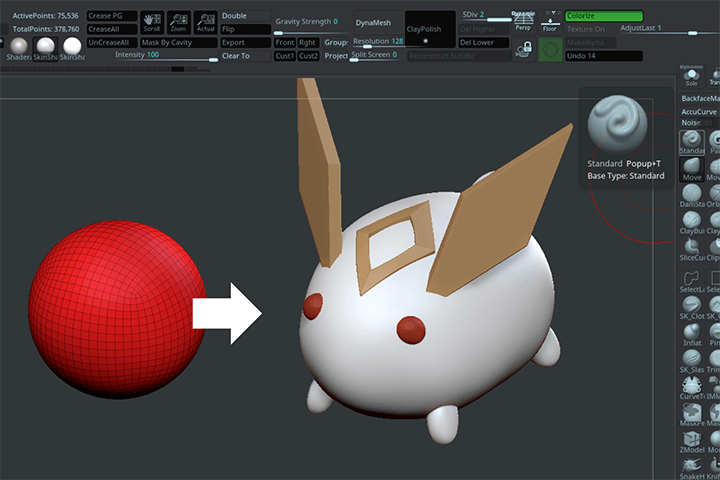Click the Group button
The height and width of the screenshot is (480, 720).
click(336, 42)
